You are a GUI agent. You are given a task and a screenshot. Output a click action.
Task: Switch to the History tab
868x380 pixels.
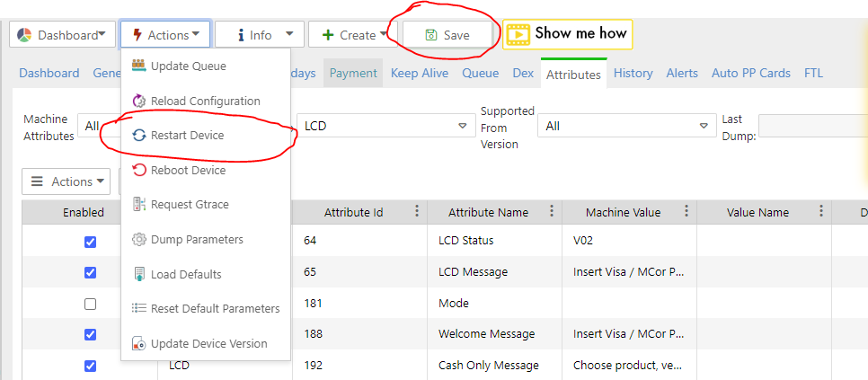click(x=633, y=74)
